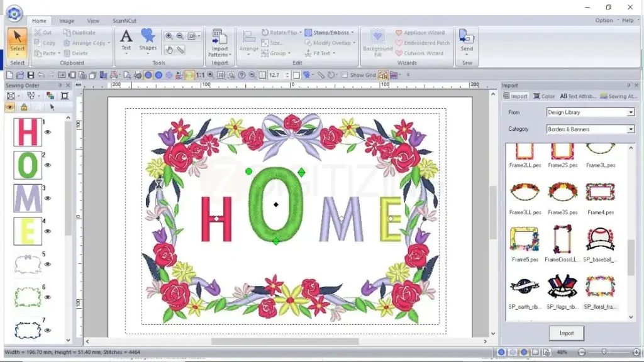
Task: Open the Shapes tool
Action: (148, 39)
